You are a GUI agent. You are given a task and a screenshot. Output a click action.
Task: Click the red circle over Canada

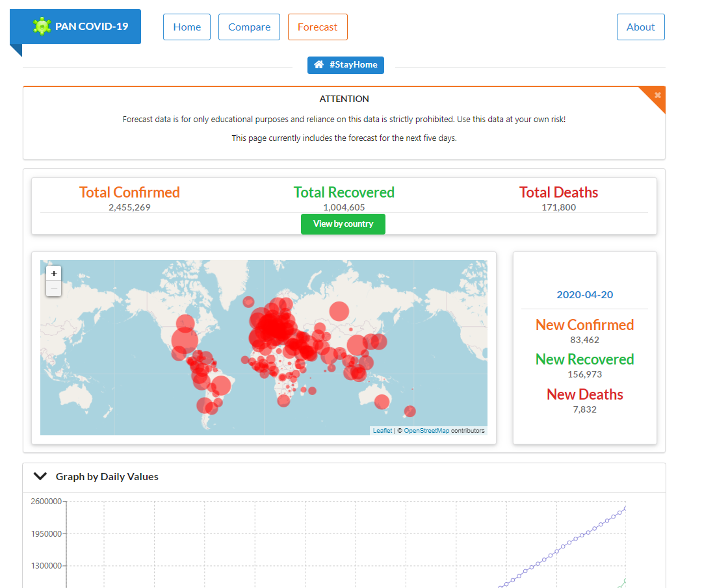(x=185, y=324)
